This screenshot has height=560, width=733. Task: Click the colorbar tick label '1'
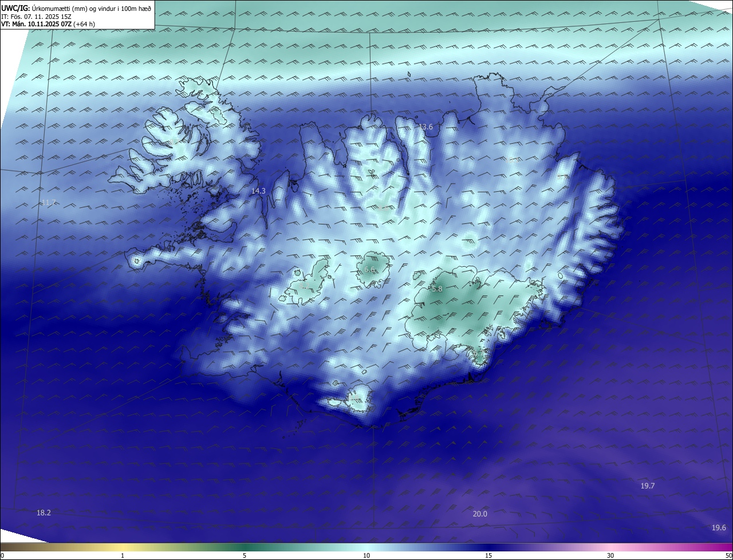[x=123, y=555]
